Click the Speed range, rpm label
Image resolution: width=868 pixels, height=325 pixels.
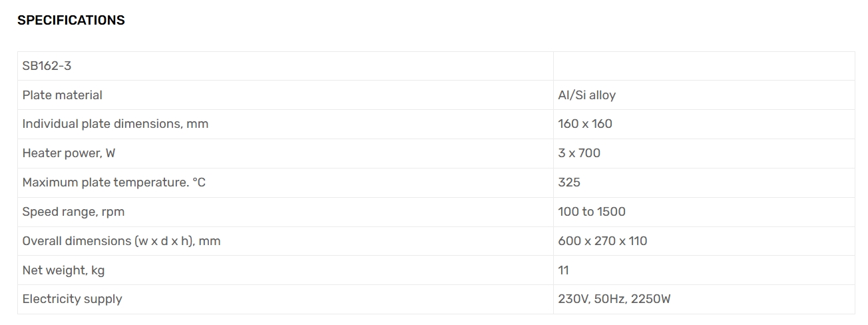coord(73,212)
